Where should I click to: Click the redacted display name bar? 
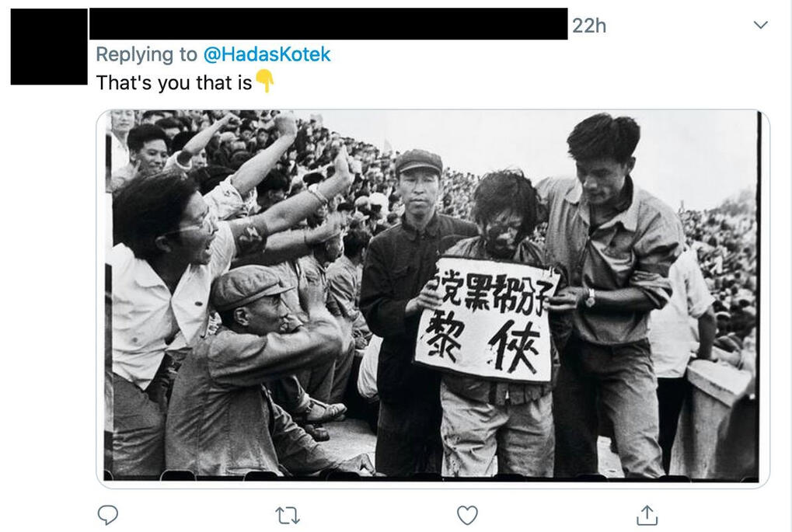328,23
